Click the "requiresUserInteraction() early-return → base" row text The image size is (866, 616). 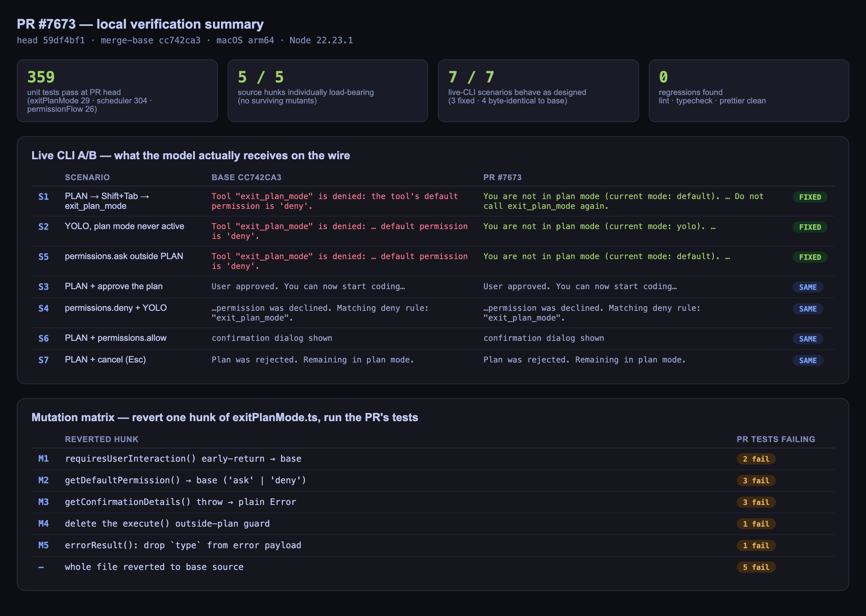pos(183,459)
